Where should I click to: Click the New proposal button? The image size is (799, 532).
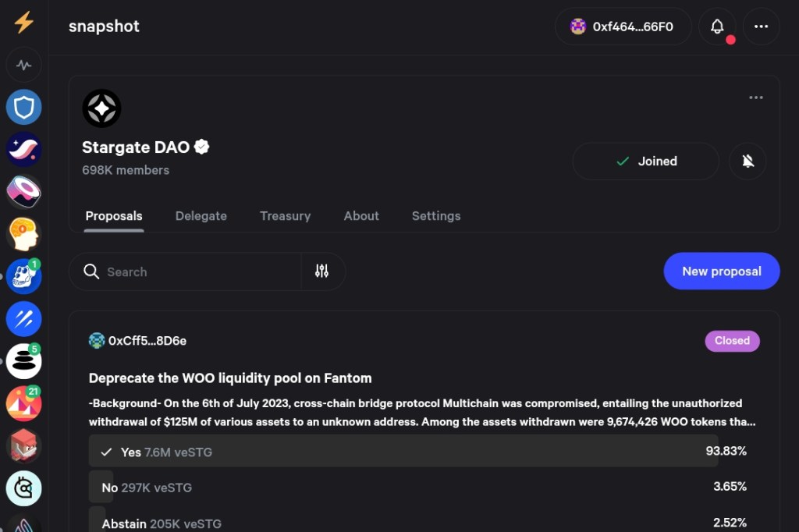tap(721, 271)
